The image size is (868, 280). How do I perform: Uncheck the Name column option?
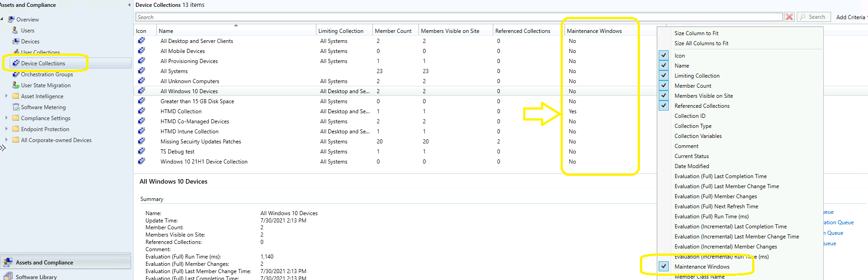(664, 65)
